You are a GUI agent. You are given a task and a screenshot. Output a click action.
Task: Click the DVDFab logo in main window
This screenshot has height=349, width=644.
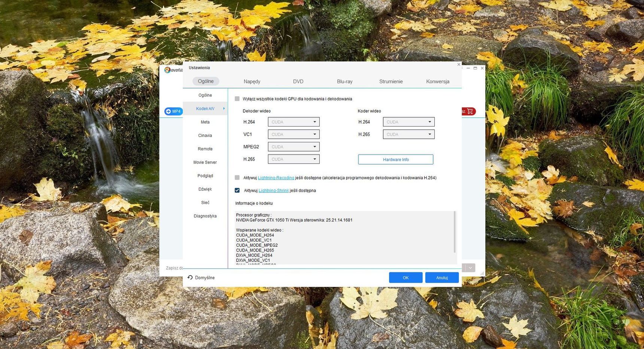point(173,70)
